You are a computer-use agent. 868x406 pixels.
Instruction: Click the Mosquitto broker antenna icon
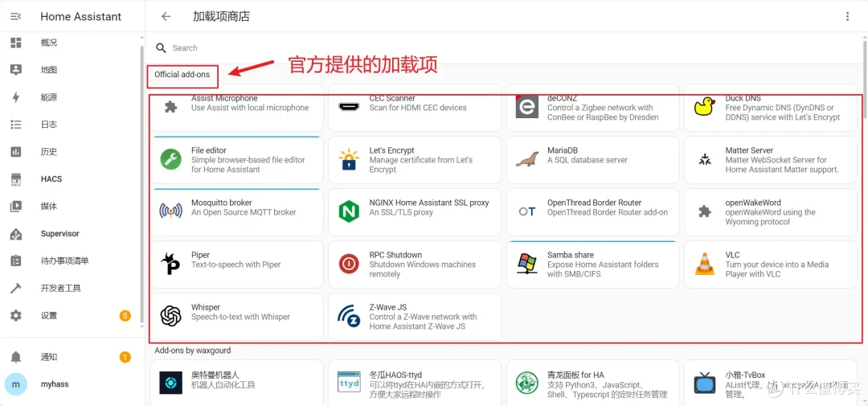point(171,211)
